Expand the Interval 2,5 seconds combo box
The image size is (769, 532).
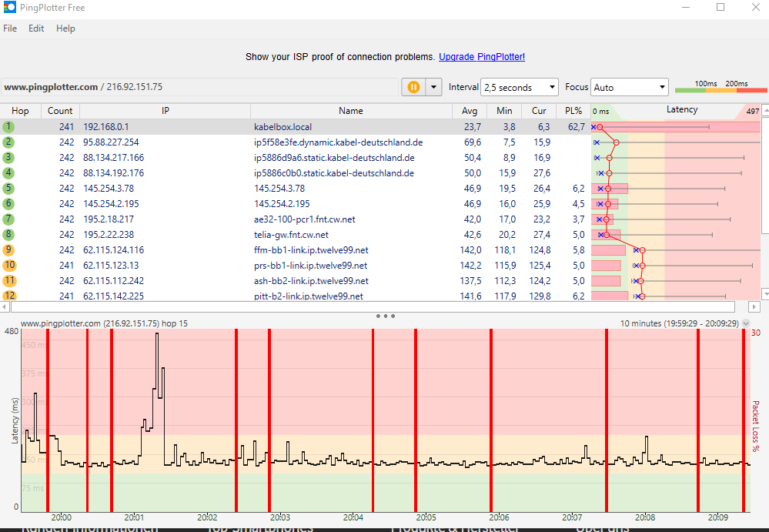click(x=520, y=87)
